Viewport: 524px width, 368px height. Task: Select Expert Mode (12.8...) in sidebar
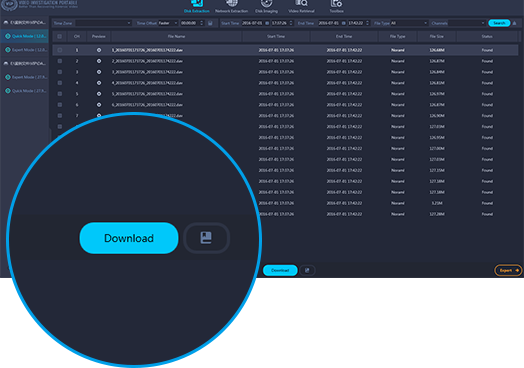[25, 50]
